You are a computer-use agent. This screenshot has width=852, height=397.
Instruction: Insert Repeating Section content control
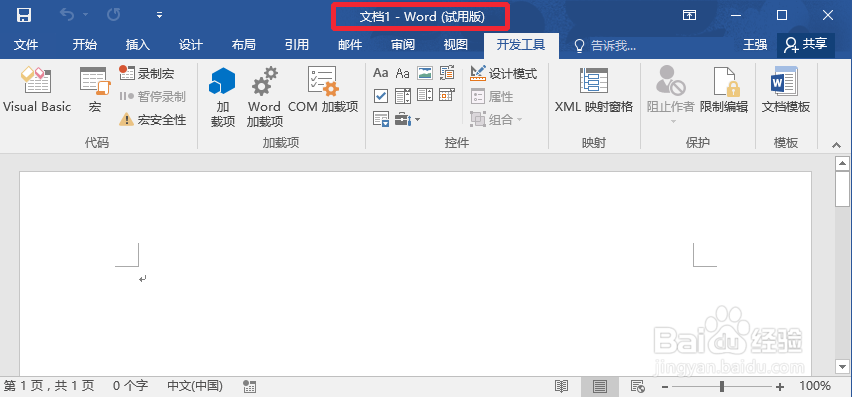(381, 119)
